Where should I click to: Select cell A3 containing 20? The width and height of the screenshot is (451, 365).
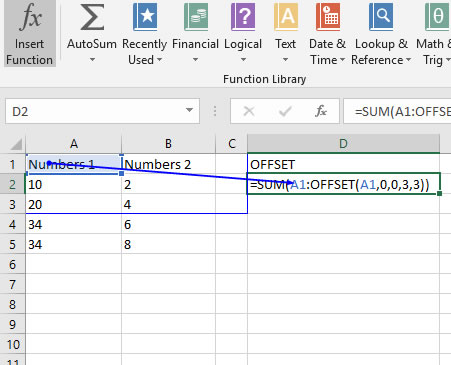coord(74,204)
